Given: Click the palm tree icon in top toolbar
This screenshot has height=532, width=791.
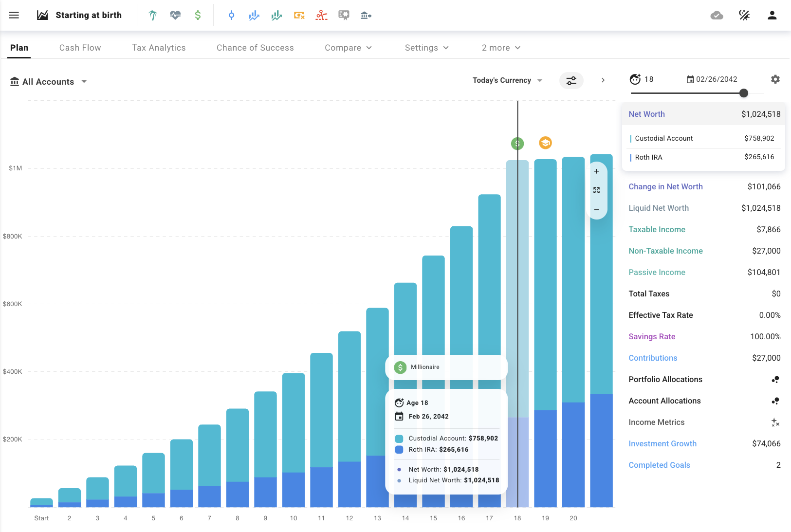Looking at the screenshot, I should tap(153, 16).
